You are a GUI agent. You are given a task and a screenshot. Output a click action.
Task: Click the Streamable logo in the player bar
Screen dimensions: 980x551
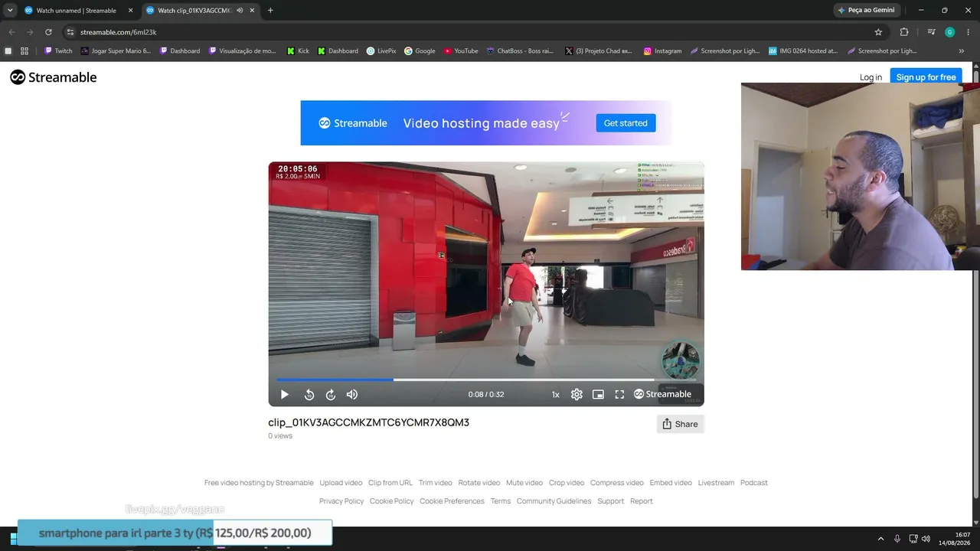coord(662,394)
